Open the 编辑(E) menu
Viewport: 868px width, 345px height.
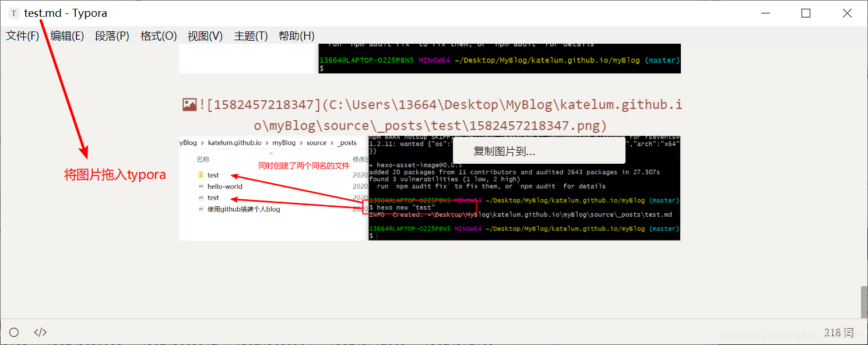coord(67,36)
